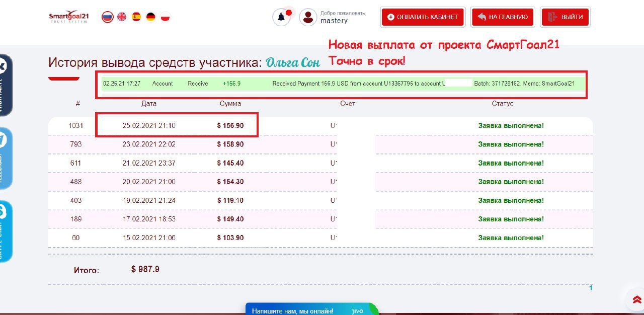644x315 pixels.
Task: Select the date 20.02.2021 21:00
Action: tap(149, 182)
